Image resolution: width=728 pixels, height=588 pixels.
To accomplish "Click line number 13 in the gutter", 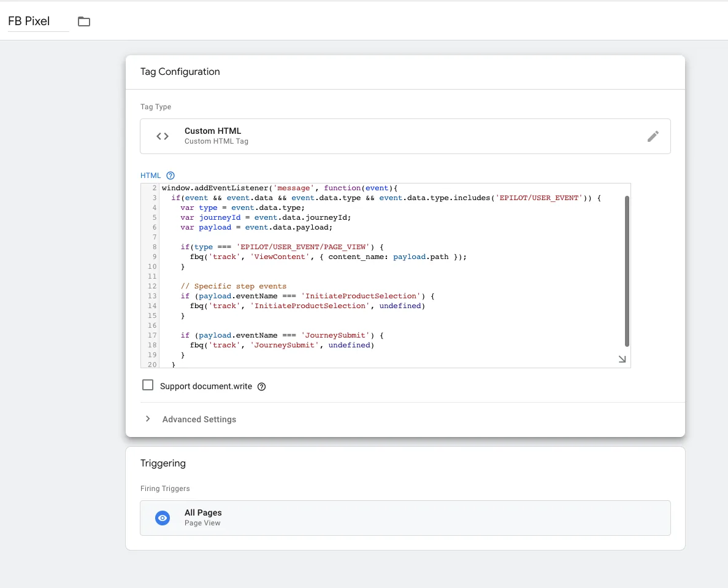I will (x=152, y=296).
